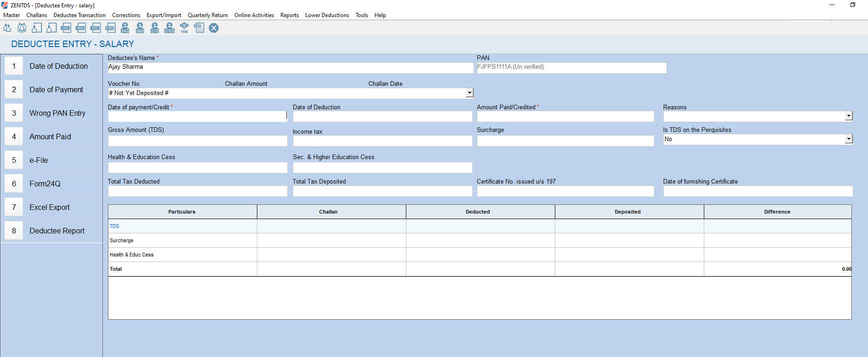Image resolution: width=868 pixels, height=357 pixels.
Task: Open the 24Q form document icon
Action: pyautogui.click(x=66, y=28)
